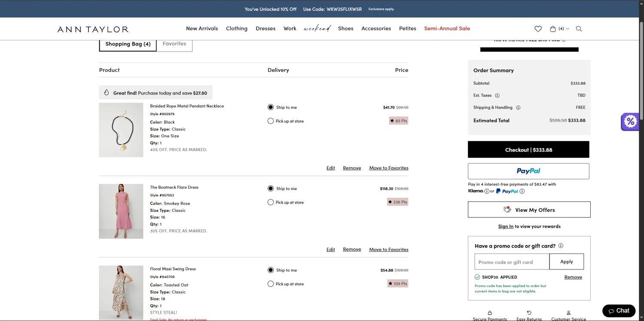
Task: Open the Floral Maxi Swing Dress thumbnail
Action: coord(121,293)
